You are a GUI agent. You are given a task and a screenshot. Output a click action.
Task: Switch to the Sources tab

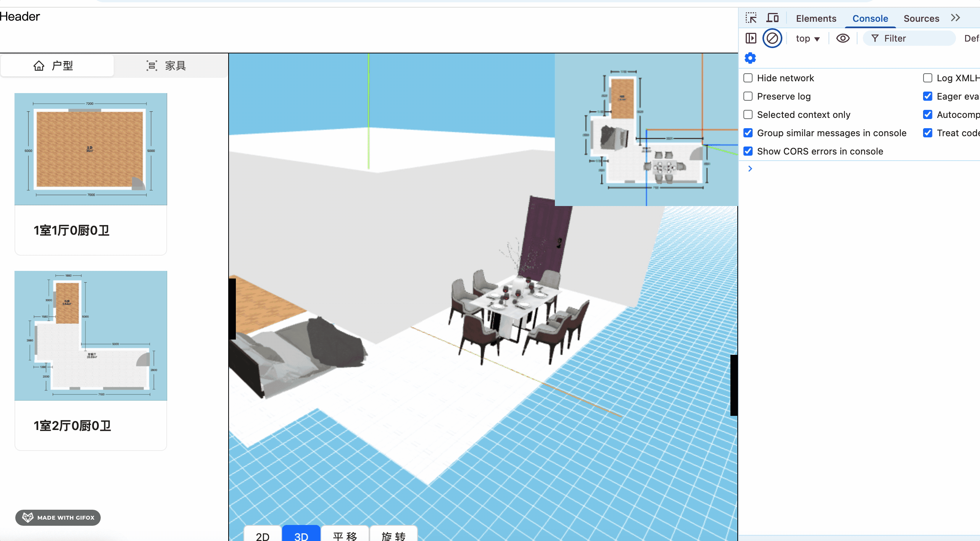coord(921,18)
